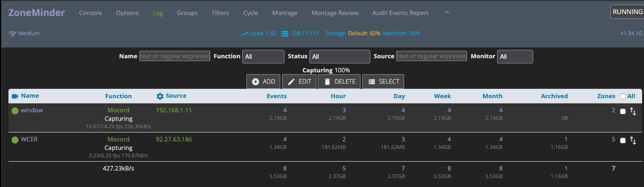Sort by the Name column header
This screenshot has height=187, width=644.
[30, 96]
